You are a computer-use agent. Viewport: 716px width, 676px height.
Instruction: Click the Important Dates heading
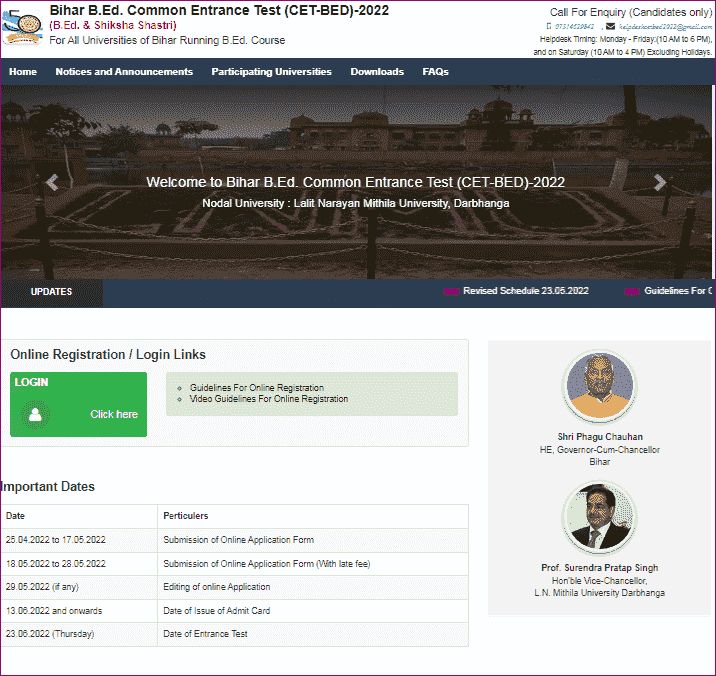point(47,486)
